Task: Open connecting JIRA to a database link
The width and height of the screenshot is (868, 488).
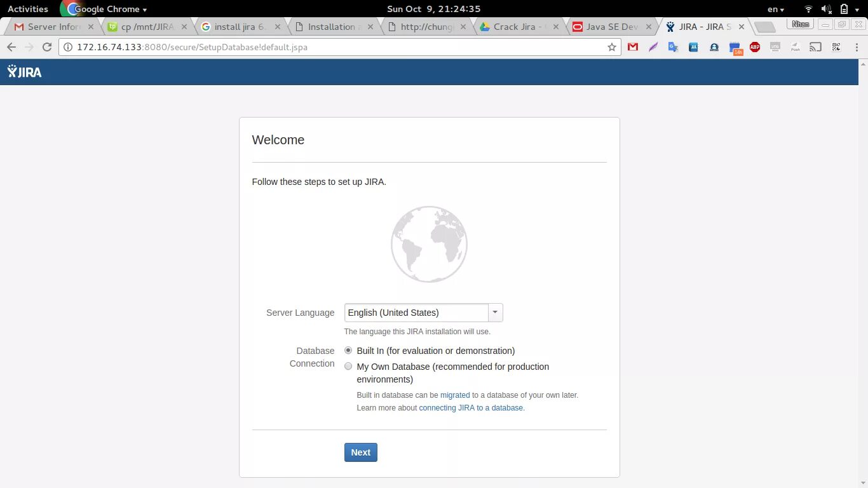Action: point(471,407)
